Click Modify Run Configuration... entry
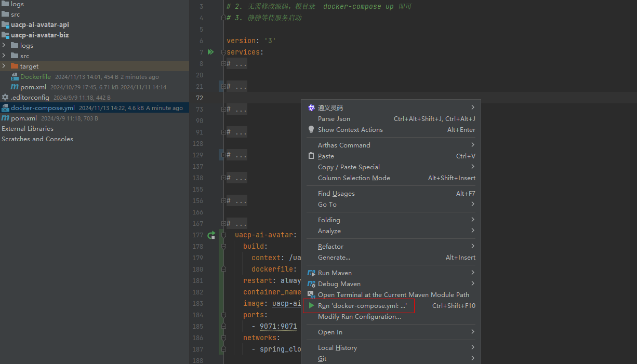Image resolution: width=637 pixels, height=364 pixels. tap(359, 317)
